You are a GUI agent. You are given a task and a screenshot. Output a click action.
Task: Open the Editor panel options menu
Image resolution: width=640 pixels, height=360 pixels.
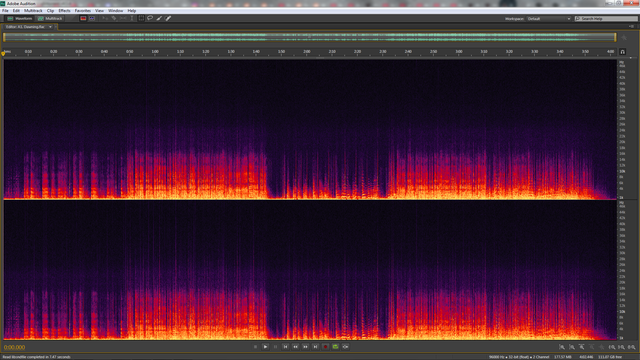tap(632, 27)
